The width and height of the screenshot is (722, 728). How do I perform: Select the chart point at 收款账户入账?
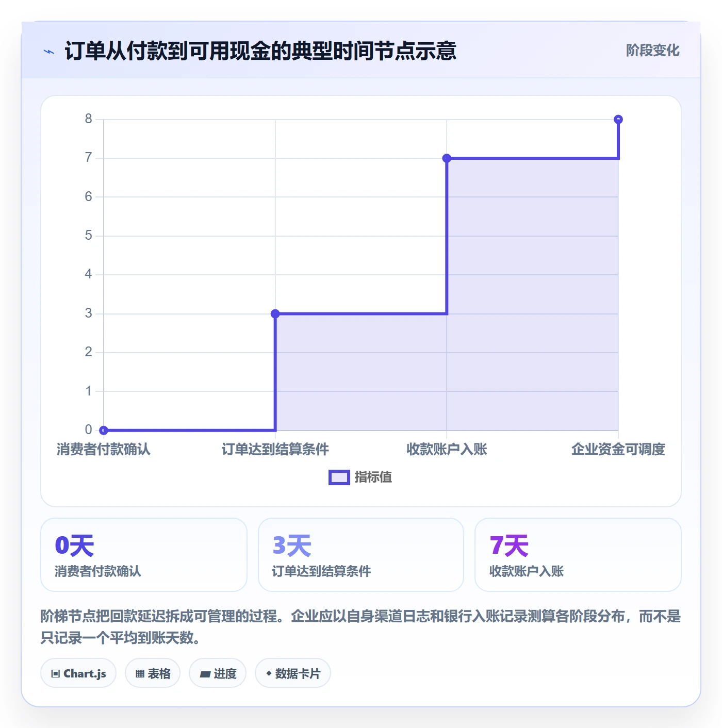tap(447, 158)
